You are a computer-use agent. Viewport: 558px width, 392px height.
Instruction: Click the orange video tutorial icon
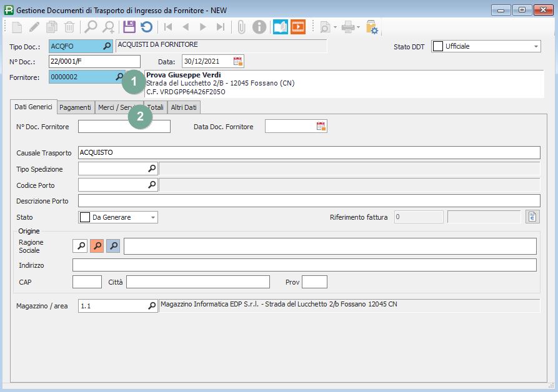click(297, 27)
